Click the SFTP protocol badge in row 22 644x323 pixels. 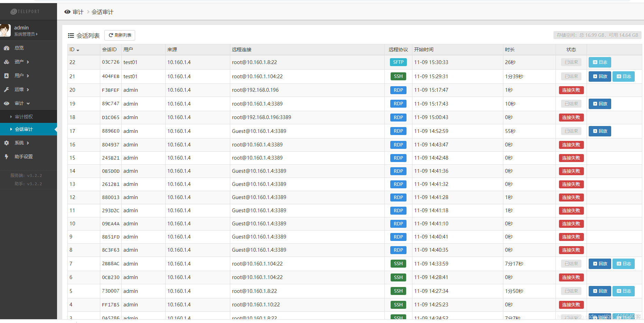tap(398, 62)
